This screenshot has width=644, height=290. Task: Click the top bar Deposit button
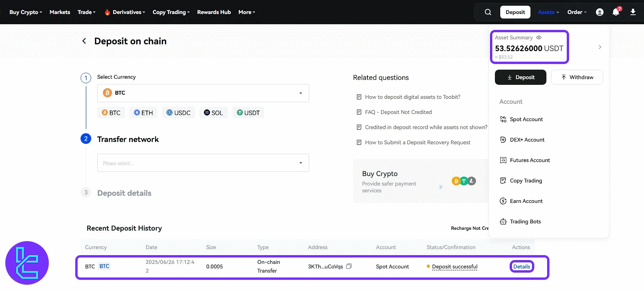coord(515,12)
